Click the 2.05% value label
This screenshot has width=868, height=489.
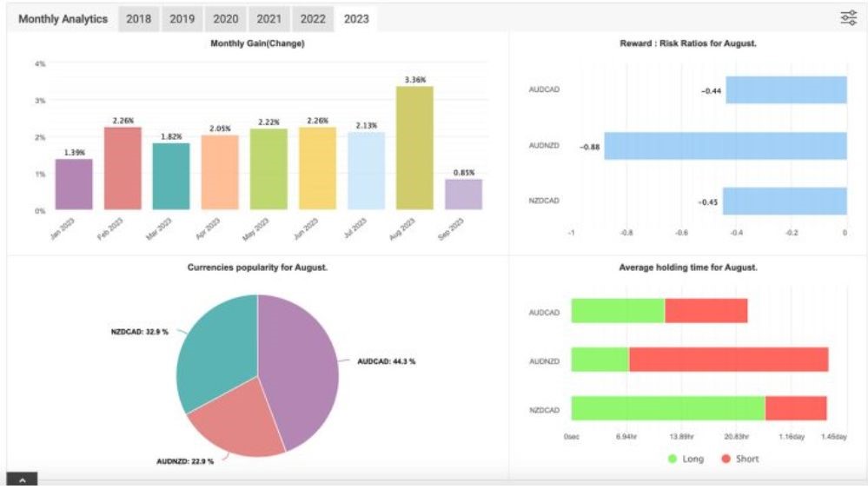(x=220, y=129)
